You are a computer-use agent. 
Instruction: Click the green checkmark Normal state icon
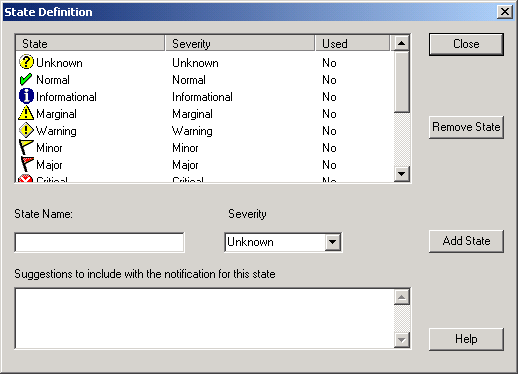[x=26, y=79]
